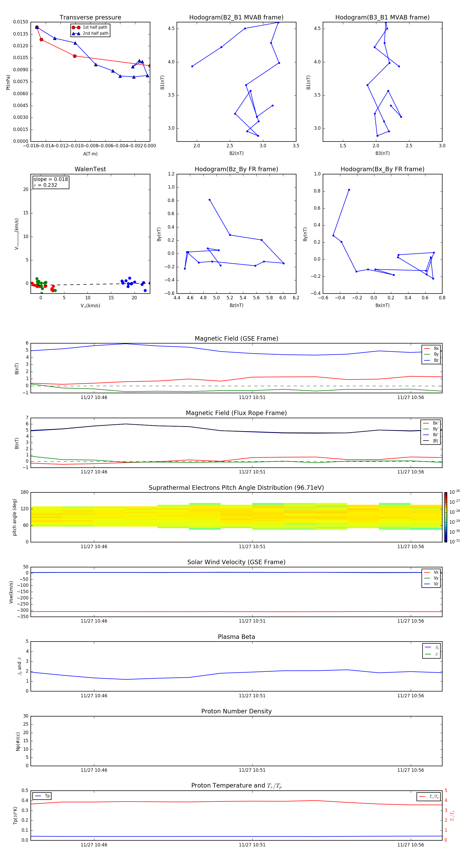Click the 'V_A(km/s)' x-axis label in WalenTest
Screen dimensions: 473x868
[x=90, y=306]
